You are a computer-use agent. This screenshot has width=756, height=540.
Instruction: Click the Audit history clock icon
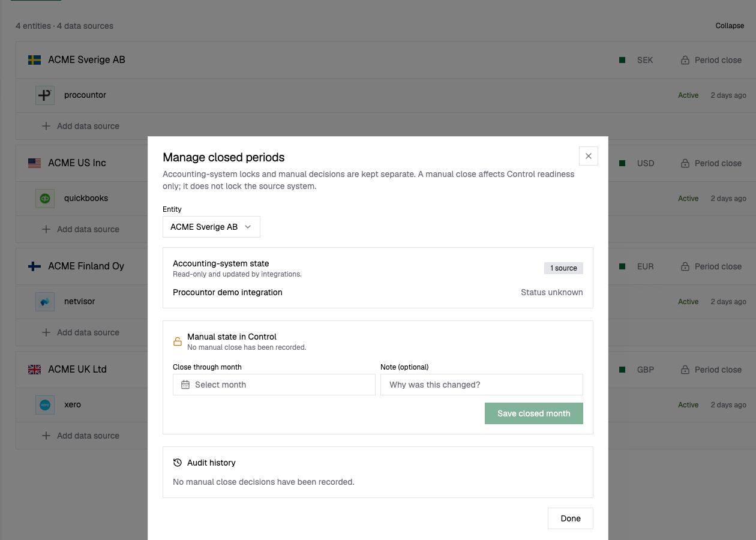click(x=178, y=463)
